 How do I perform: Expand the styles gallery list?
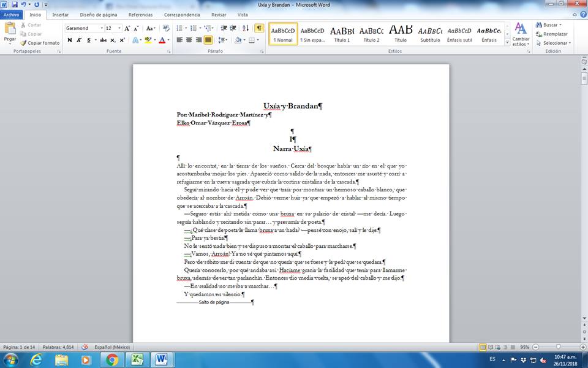pyautogui.click(x=507, y=42)
